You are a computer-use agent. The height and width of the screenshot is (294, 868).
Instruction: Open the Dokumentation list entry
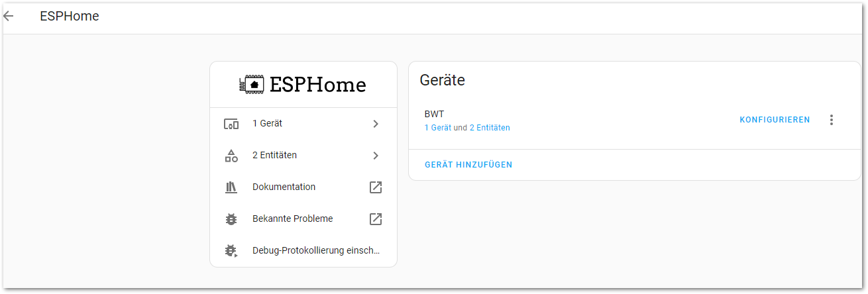tap(284, 187)
